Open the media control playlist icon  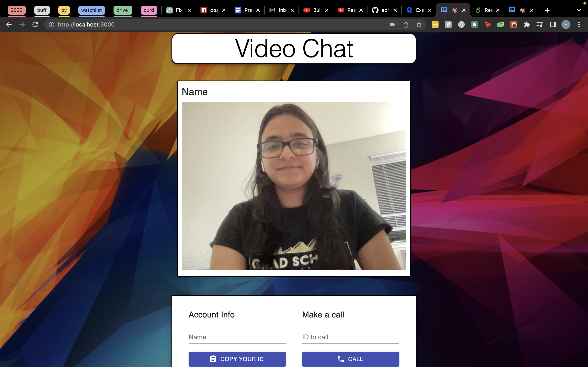pyautogui.click(x=539, y=24)
